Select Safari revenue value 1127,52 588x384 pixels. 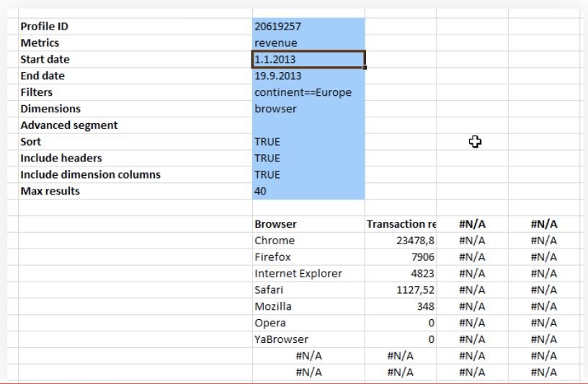(x=401, y=290)
